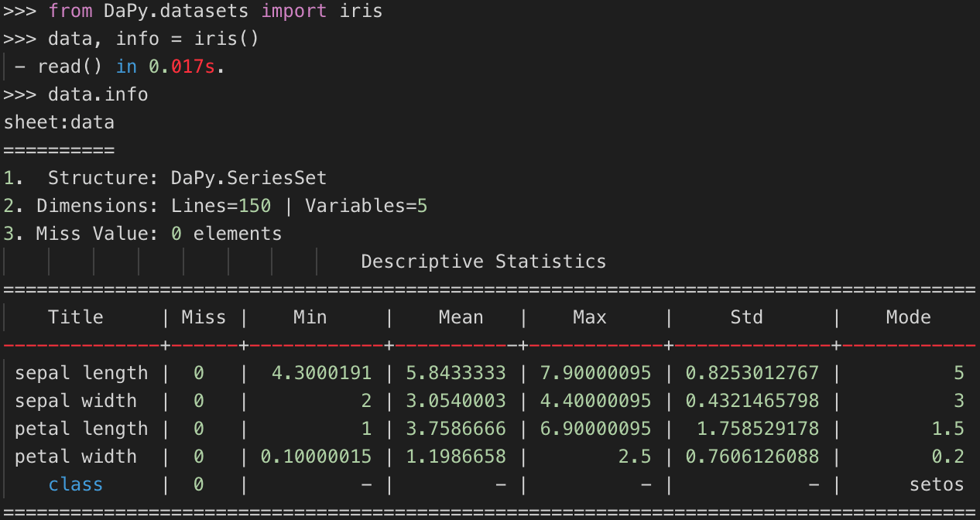The height and width of the screenshot is (520, 980).
Task: Click the sepal length mean value 5.8433333
Action: (456, 373)
